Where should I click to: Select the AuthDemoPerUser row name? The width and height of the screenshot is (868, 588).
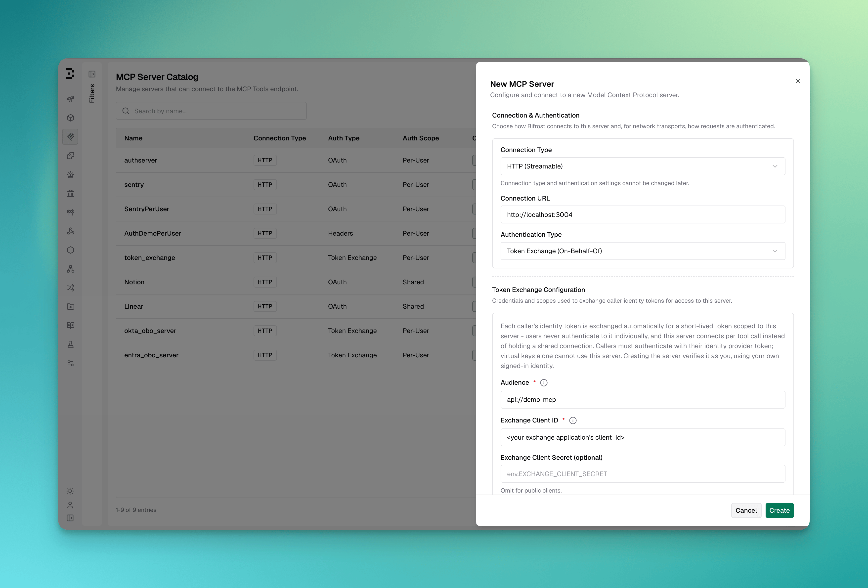[153, 233]
